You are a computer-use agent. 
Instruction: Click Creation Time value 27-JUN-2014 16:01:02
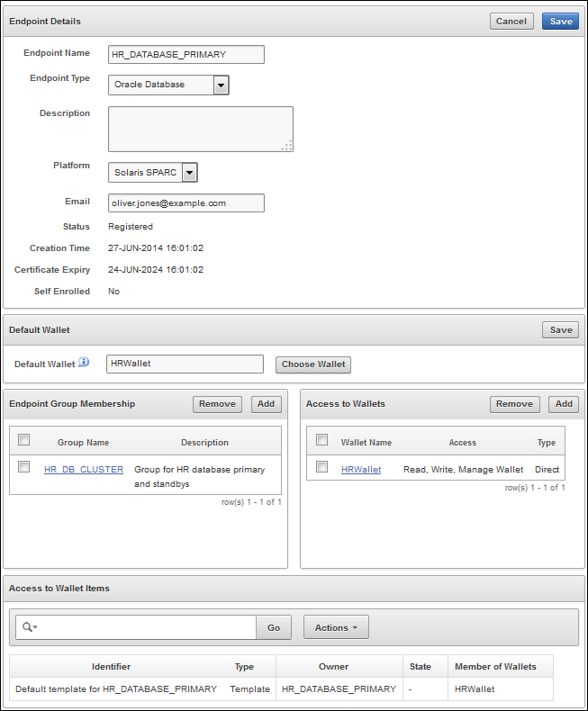(x=156, y=248)
